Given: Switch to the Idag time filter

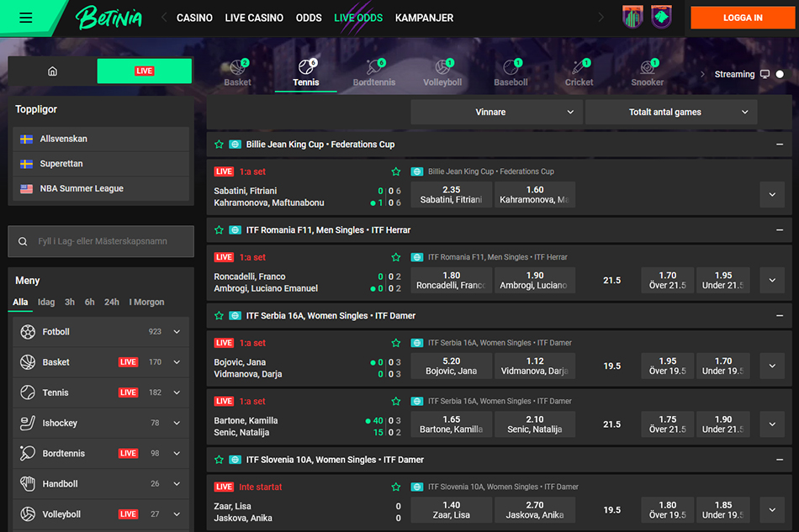Looking at the screenshot, I should (46, 303).
